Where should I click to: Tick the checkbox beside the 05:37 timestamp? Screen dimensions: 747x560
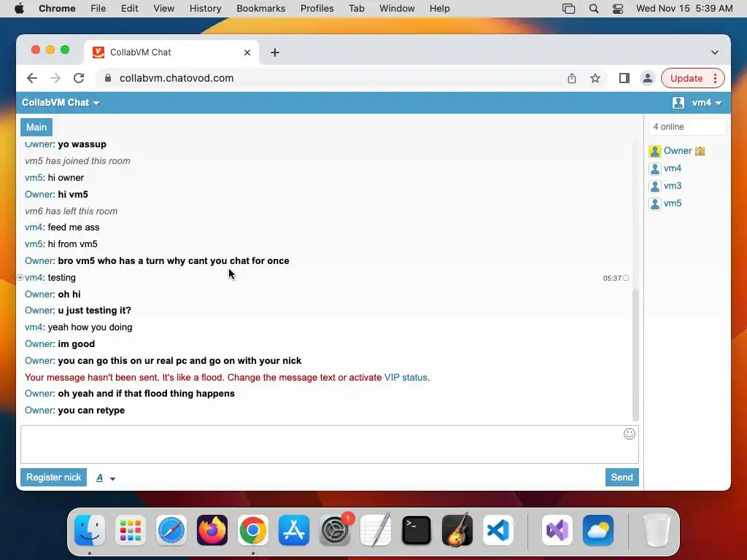[626, 278]
